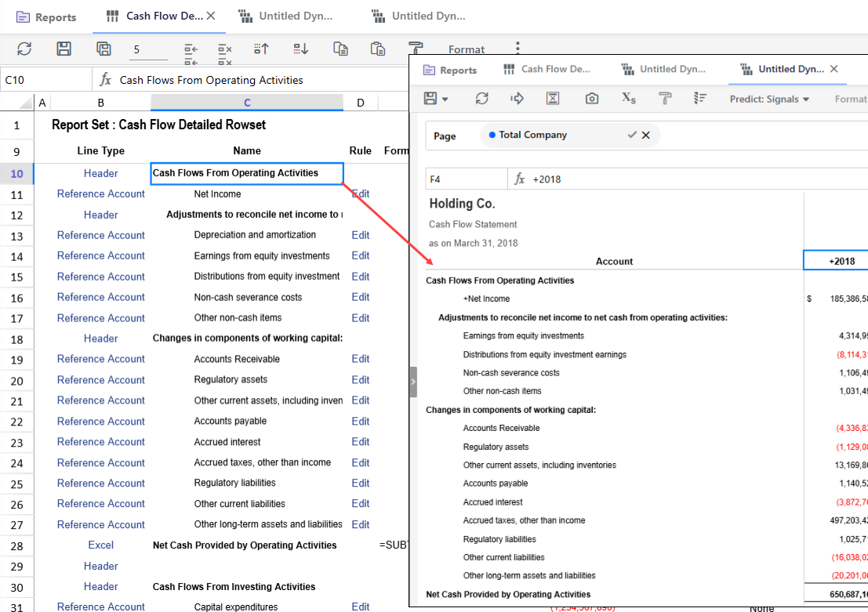Edit rule link for Capital expenditures row
The image size is (868, 612).
(361, 606)
